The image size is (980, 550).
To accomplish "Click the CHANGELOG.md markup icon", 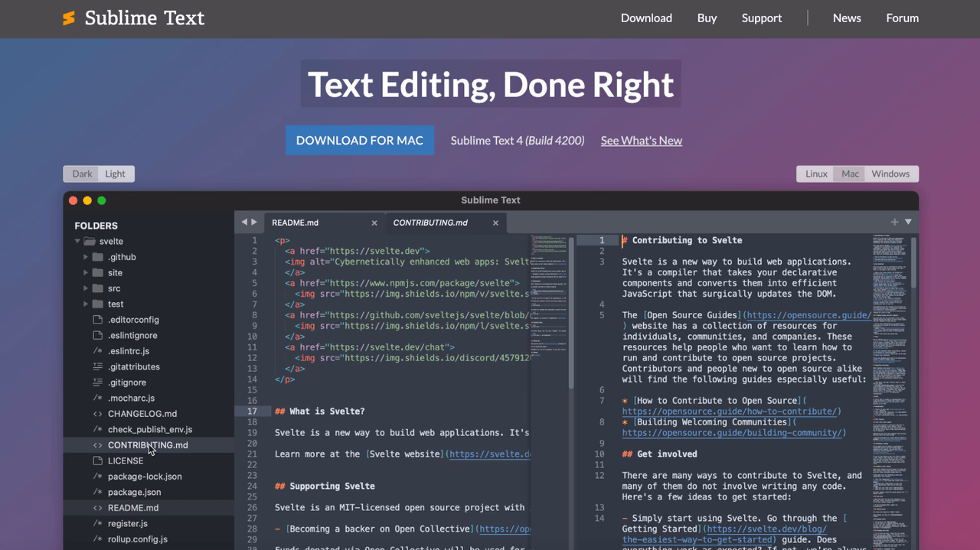I will [x=97, y=414].
